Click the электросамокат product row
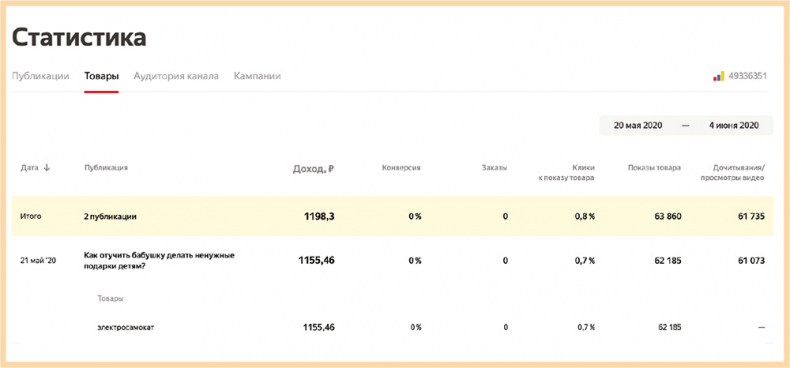790x368 pixels. click(392, 327)
